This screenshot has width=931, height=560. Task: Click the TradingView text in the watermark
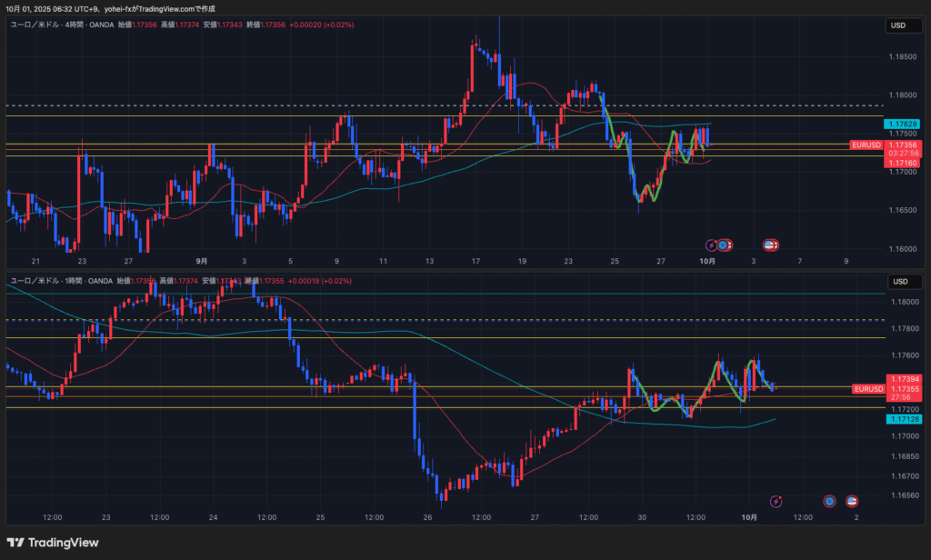click(65, 543)
